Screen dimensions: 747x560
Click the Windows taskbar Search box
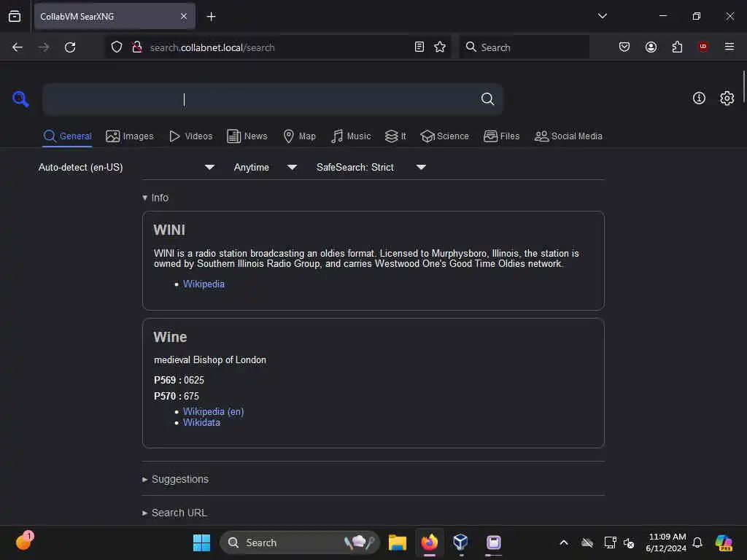click(x=300, y=542)
